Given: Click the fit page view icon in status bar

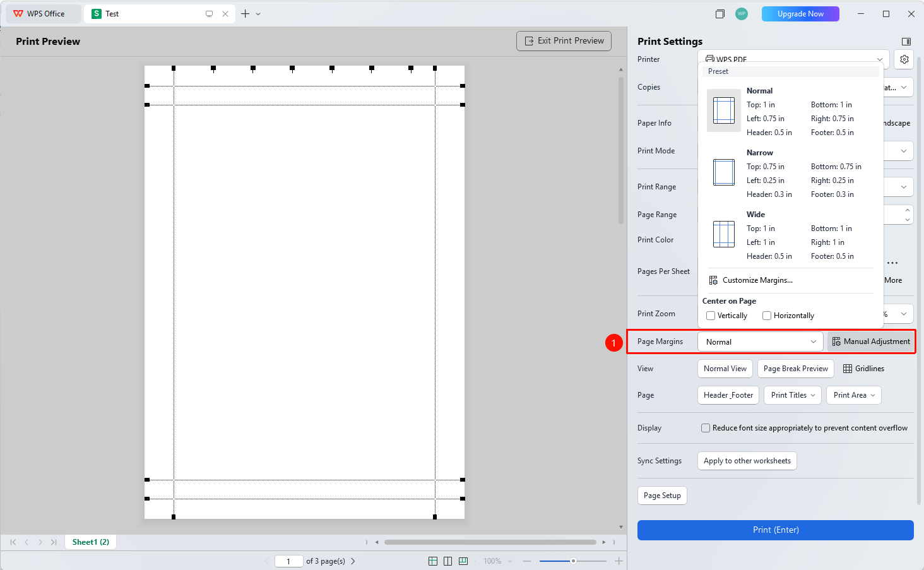Looking at the screenshot, I should tap(463, 561).
